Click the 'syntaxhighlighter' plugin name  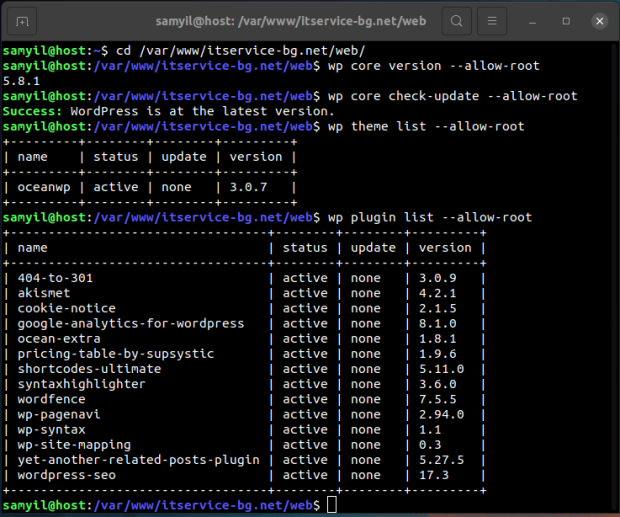tap(81, 384)
